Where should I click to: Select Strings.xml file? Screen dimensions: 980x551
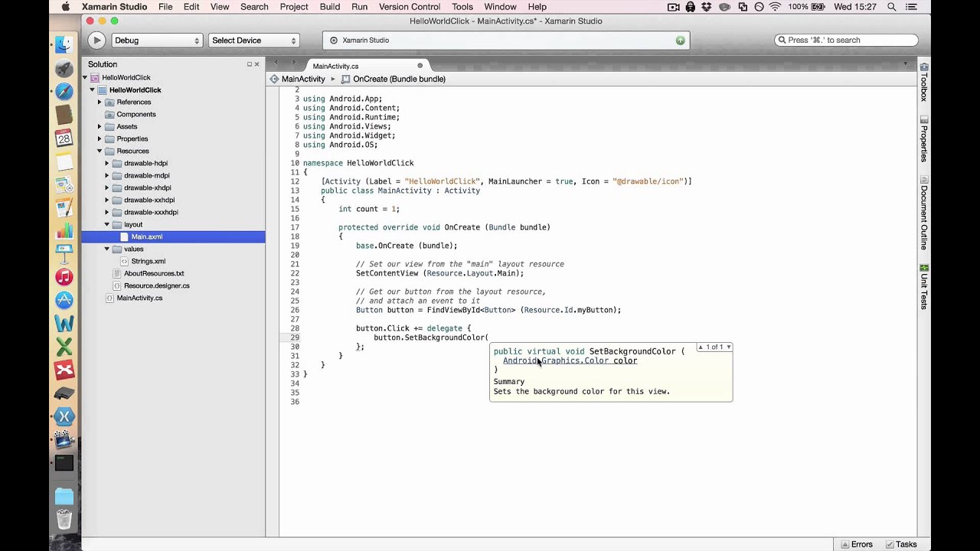tap(148, 261)
